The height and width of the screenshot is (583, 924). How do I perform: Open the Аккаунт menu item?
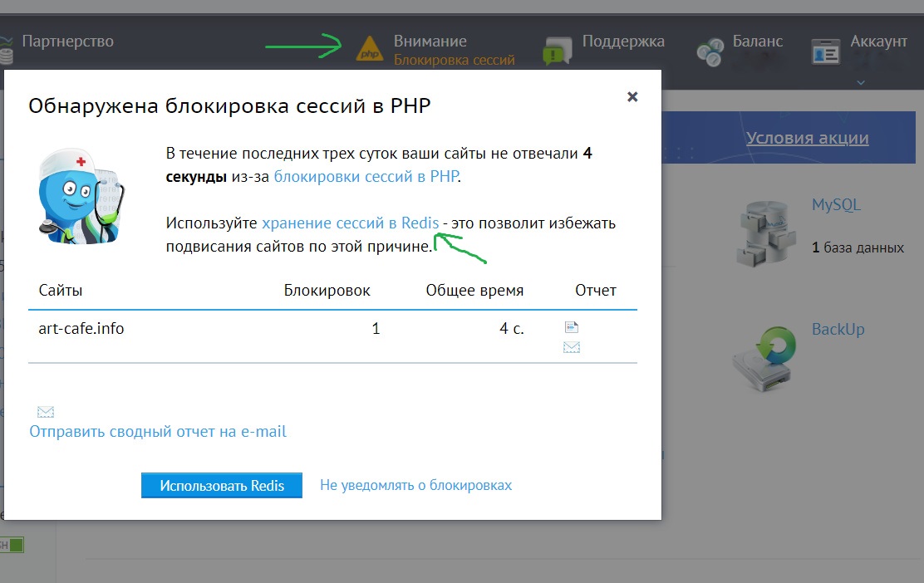tap(878, 42)
